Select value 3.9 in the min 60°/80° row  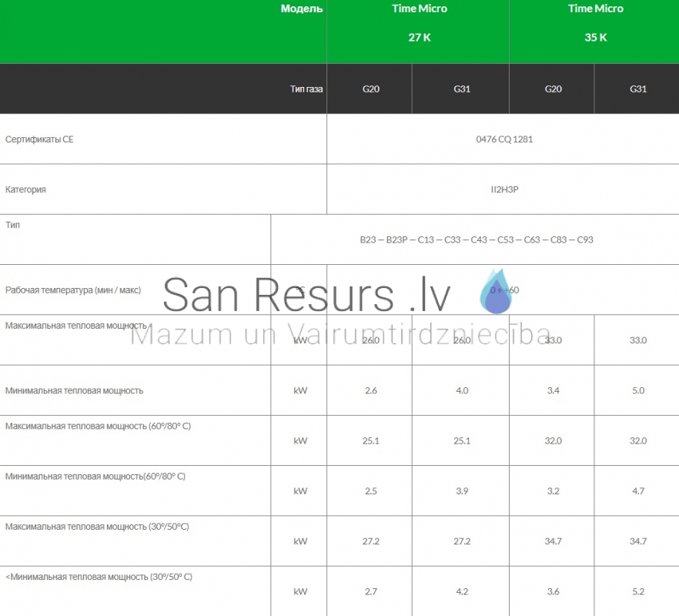462,490
